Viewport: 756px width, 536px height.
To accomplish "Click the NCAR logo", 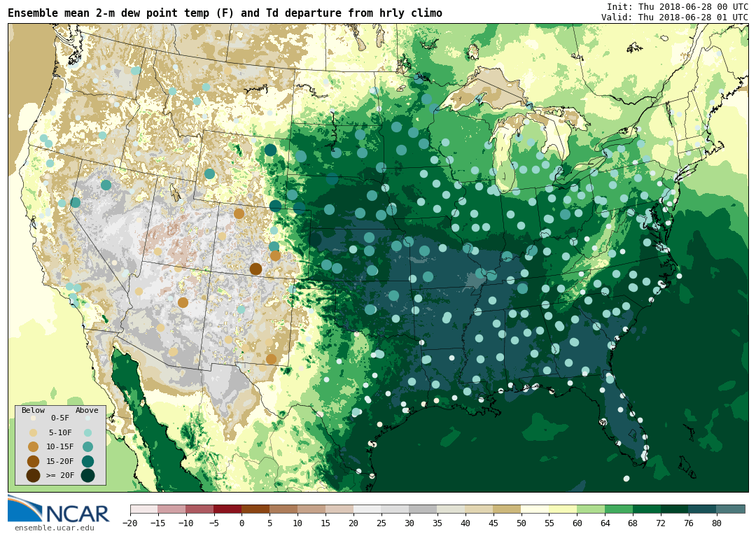I will coord(59,509).
